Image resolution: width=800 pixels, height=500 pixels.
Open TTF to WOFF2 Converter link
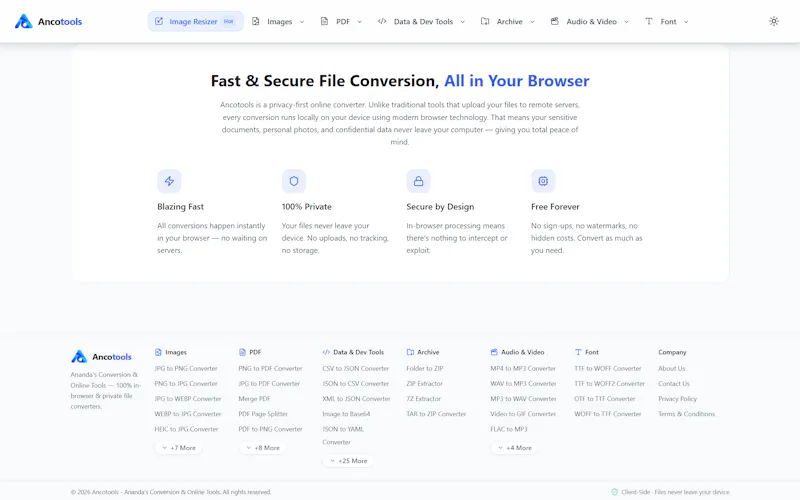point(609,384)
